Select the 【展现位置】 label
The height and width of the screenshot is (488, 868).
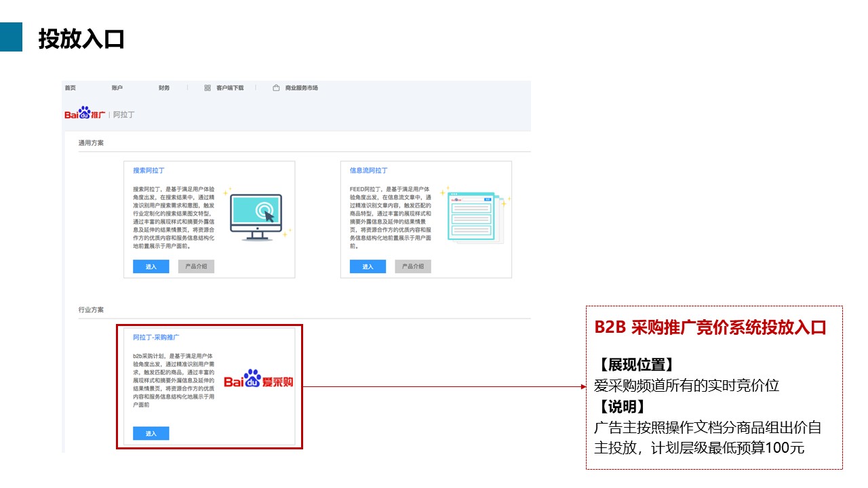635,365
